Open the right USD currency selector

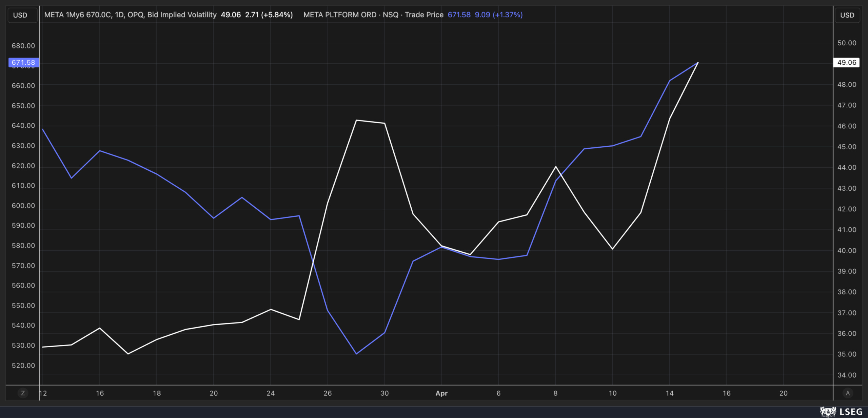pyautogui.click(x=847, y=15)
